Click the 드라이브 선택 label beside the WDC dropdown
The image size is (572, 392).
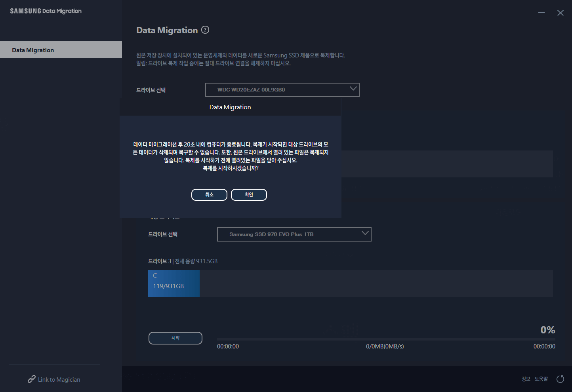pos(151,90)
